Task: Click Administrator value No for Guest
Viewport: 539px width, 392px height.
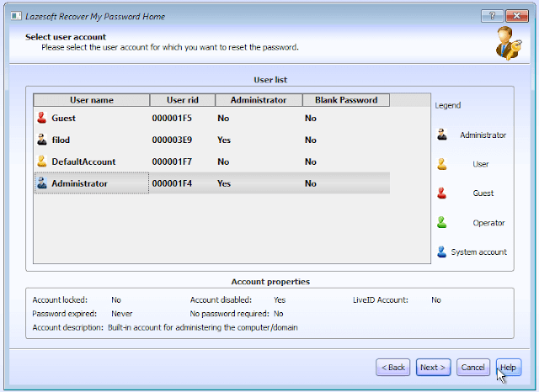Action: click(x=223, y=118)
